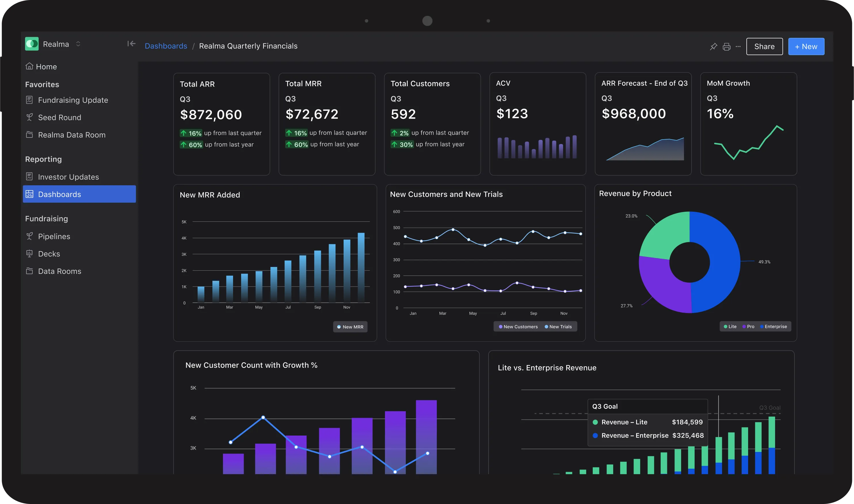The image size is (854, 504).
Task: Toggle New Trials legend series
Action: click(558, 327)
